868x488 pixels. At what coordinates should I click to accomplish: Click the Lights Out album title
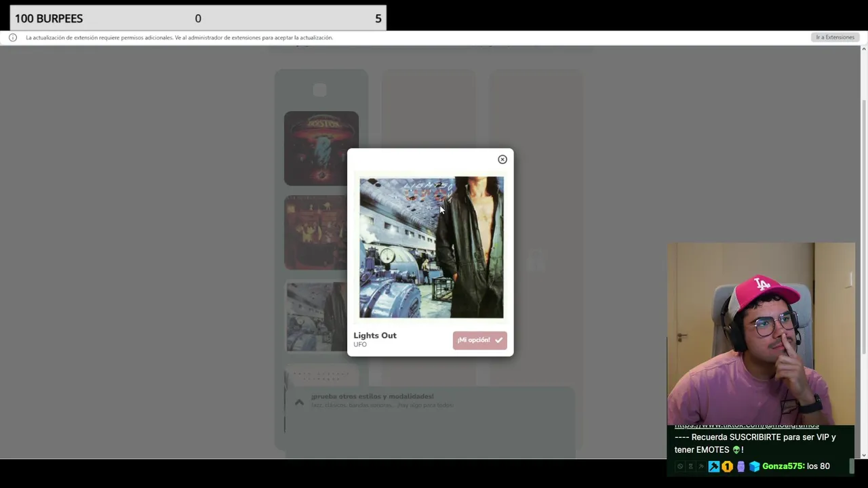tap(375, 335)
